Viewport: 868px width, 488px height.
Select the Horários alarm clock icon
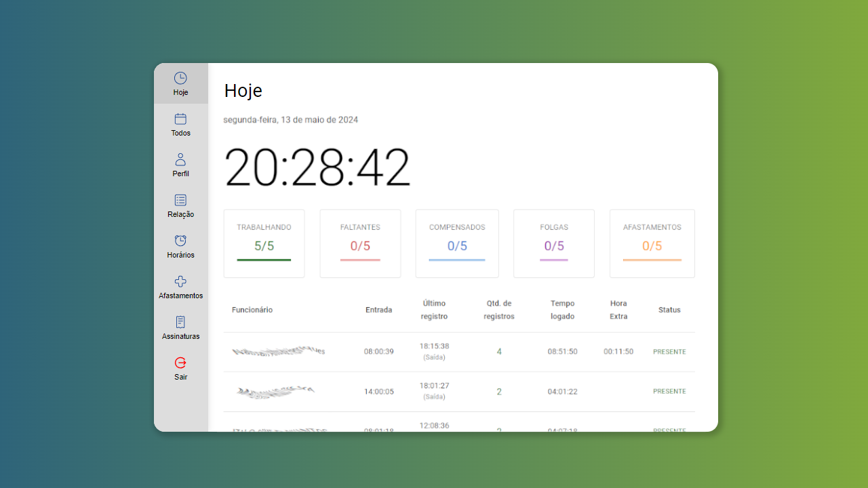coord(180,241)
